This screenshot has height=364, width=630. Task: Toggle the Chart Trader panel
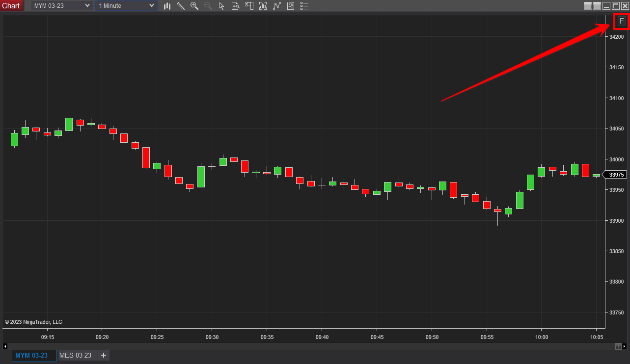pos(249,6)
